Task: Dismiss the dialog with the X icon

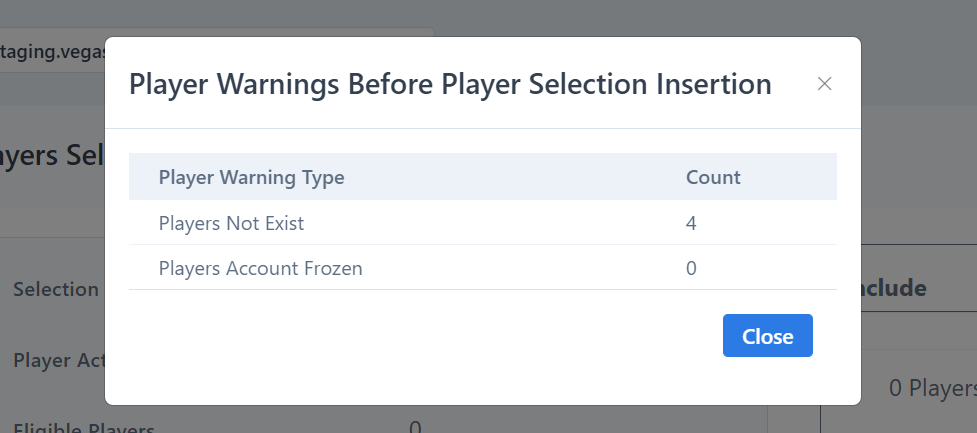Action: pyautogui.click(x=824, y=83)
